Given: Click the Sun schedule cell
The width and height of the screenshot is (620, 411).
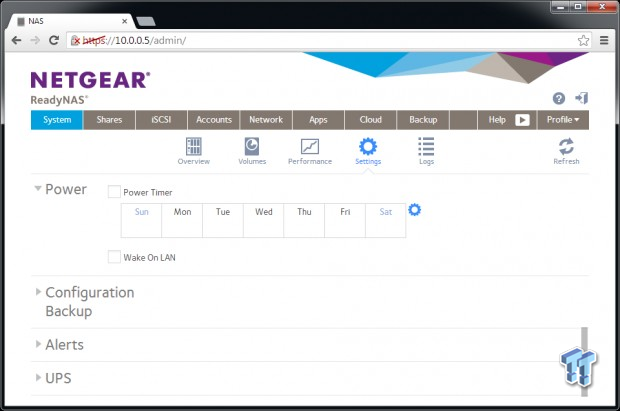Looking at the screenshot, I should (x=141, y=220).
